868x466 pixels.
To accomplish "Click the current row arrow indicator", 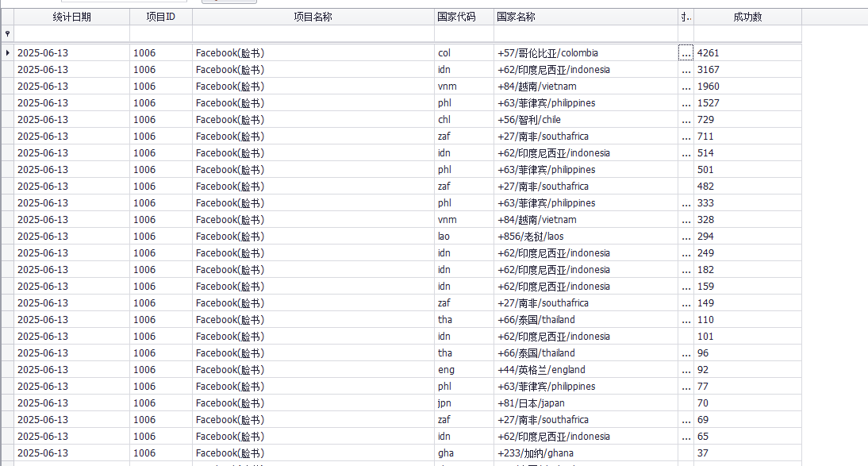I will 7,52.
